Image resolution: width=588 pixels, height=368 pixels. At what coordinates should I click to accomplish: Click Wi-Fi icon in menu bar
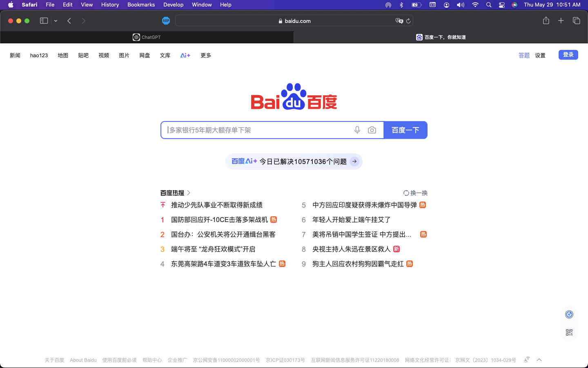[x=475, y=5]
